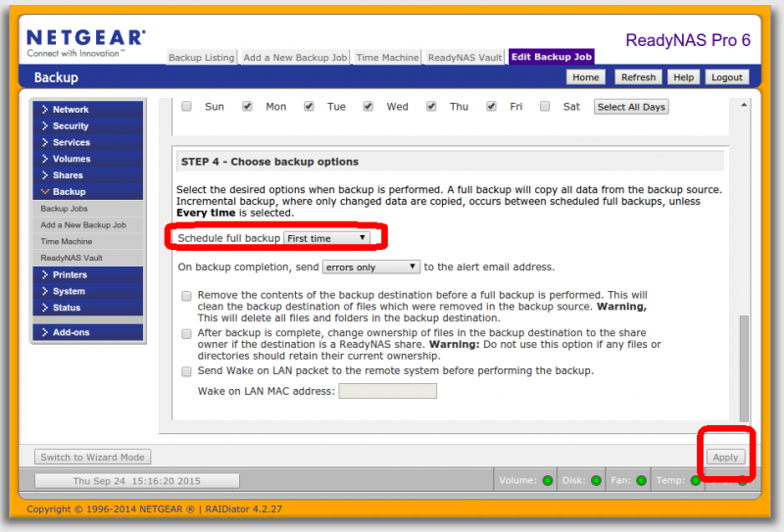This screenshot has height=532, width=784.
Task: Expand the Security sidebar section
Action: point(88,126)
